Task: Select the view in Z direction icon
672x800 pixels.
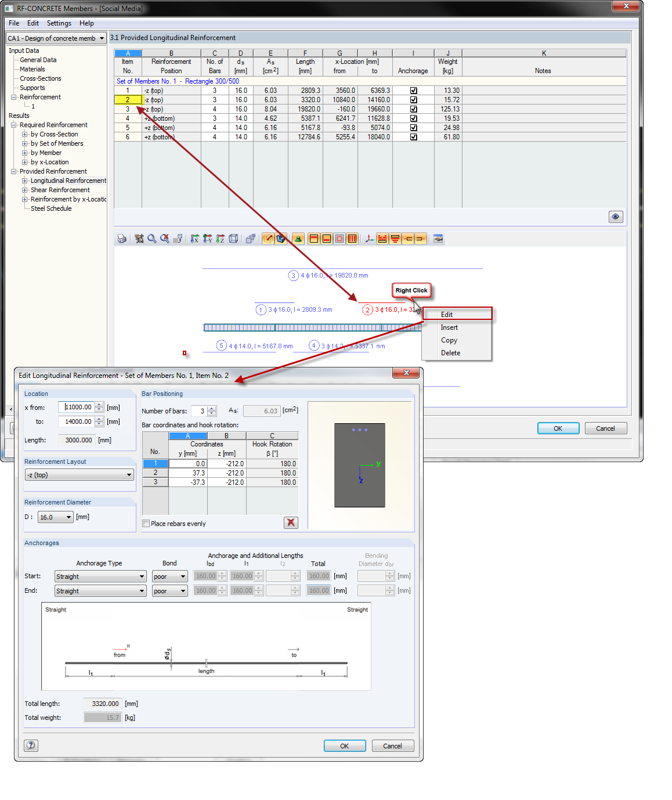Action: (221, 239)
